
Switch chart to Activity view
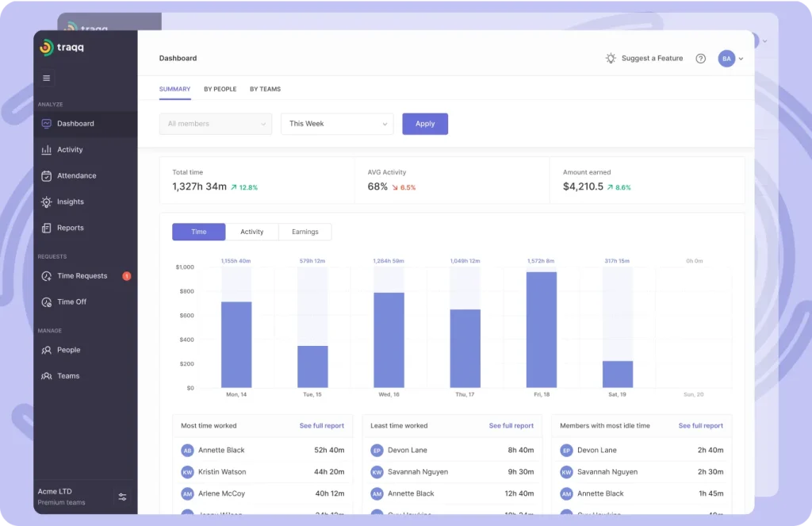click(x=251, y=232)
